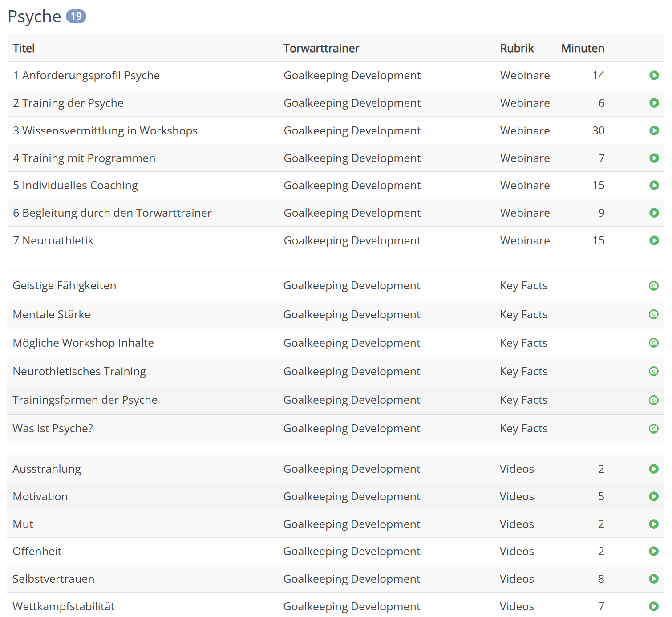View the Mögliche Workshop Inhalte icon

(653, 343)
